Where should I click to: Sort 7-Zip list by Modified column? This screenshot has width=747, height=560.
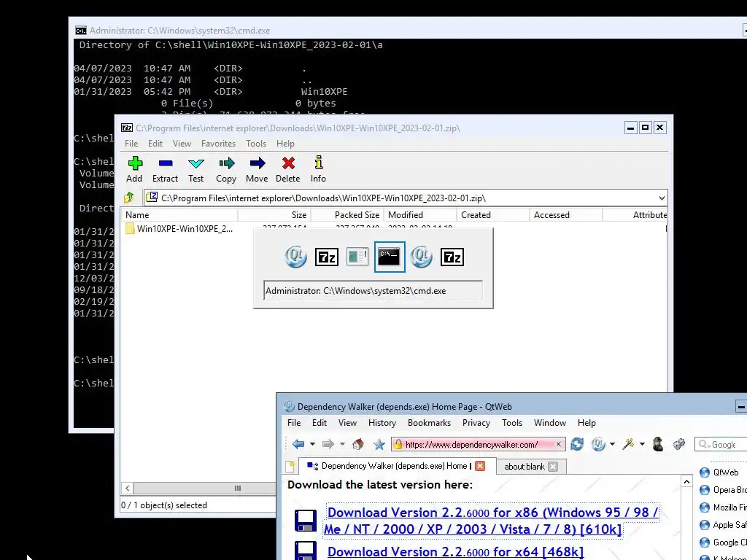419,215
